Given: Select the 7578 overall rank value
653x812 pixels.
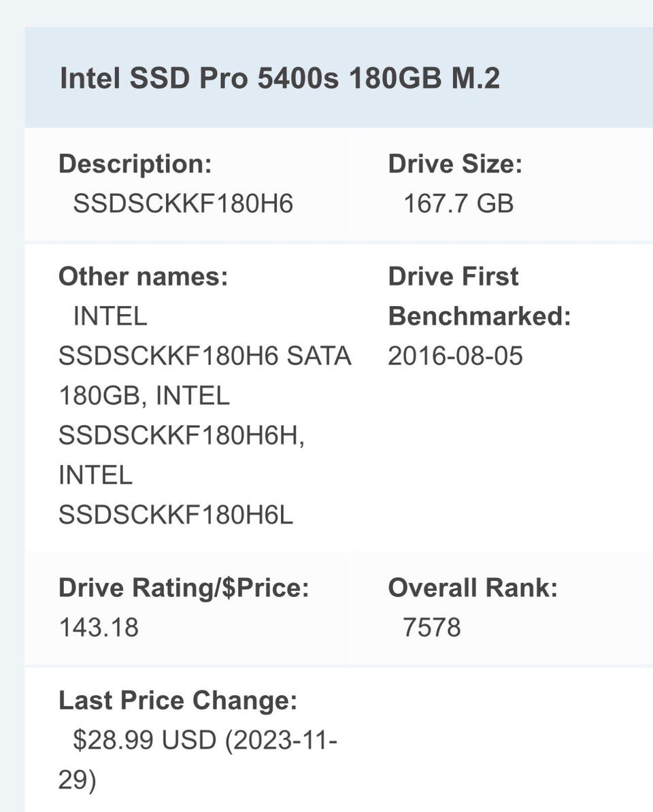Looking at the screenshot, I should point(431,627).
